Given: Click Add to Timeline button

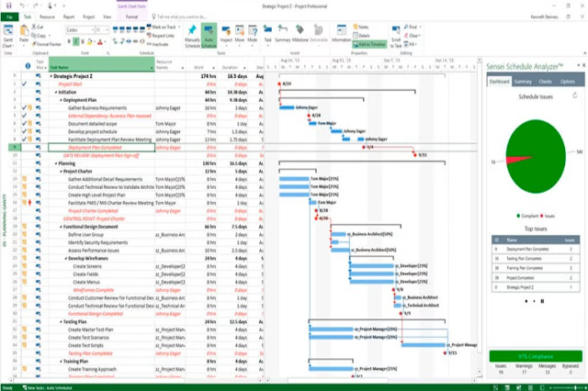Looking at the screenshot, I should click(369, 44).
